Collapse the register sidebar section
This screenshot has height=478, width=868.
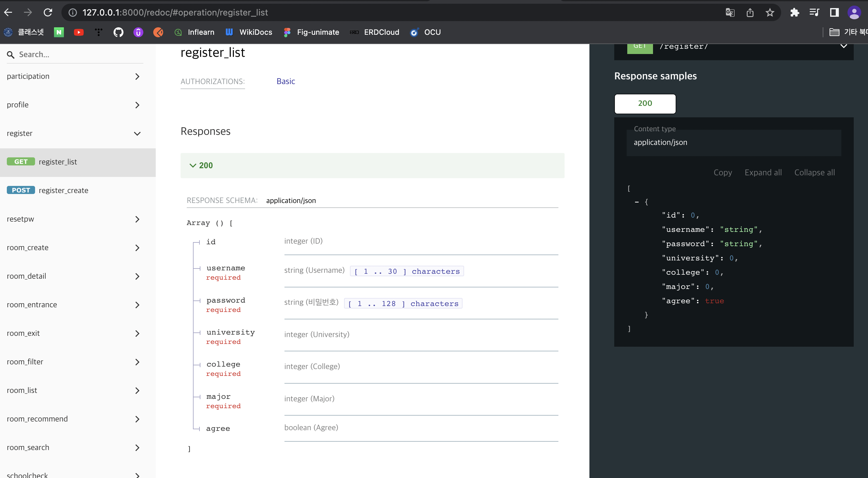pos(137,133)
